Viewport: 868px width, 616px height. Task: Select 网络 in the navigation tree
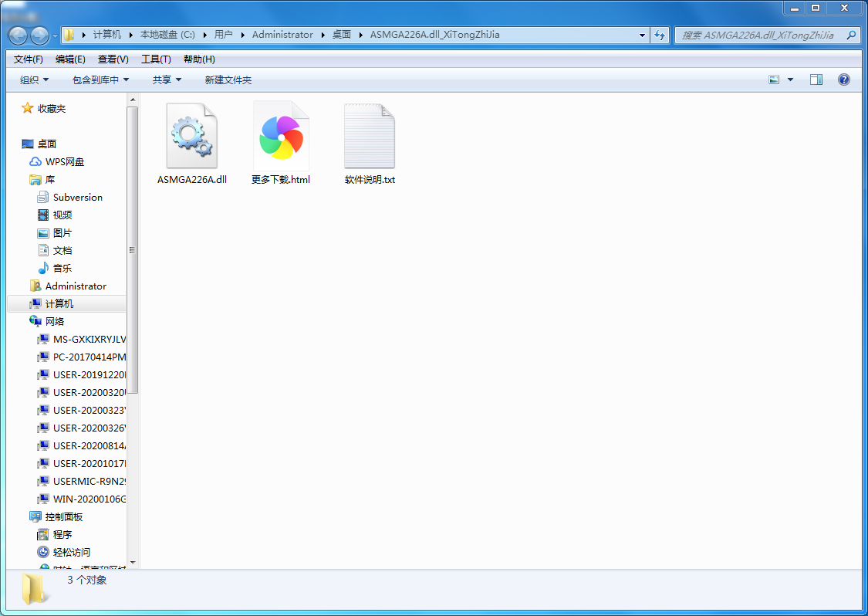(x=55, y=321)
